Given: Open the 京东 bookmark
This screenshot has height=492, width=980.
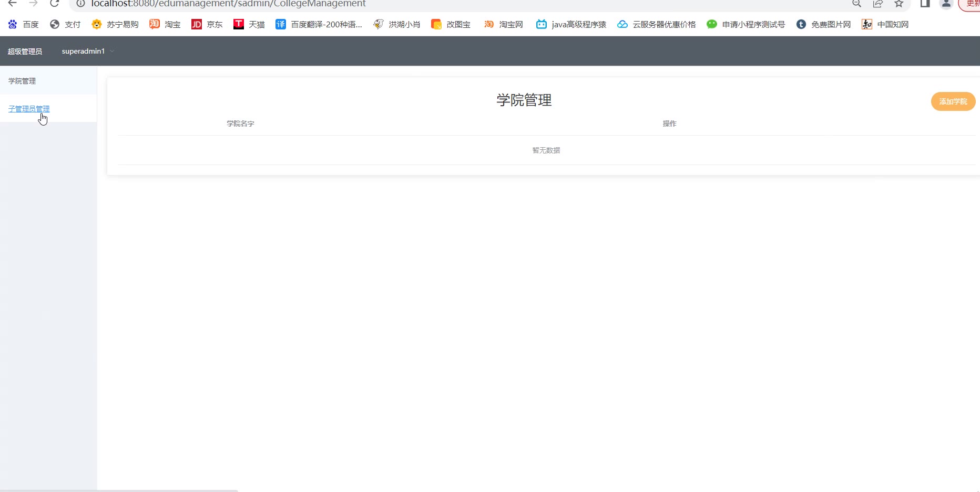Looking at the screenshot, I should (x=207, y=24).
